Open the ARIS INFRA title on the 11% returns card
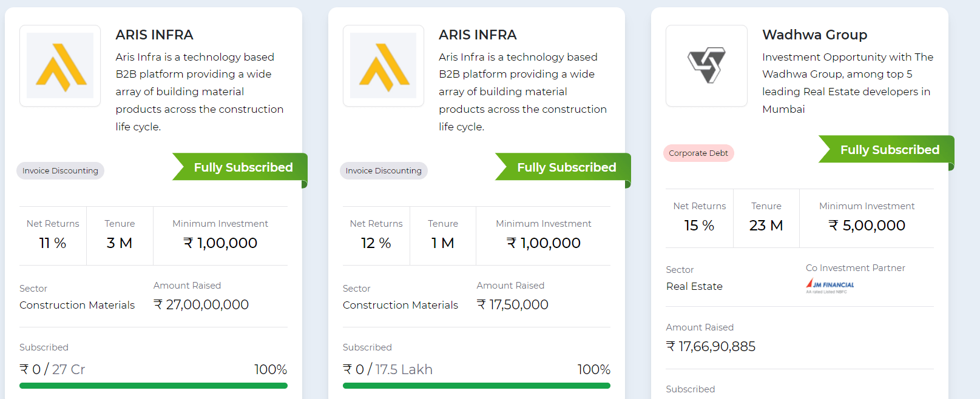The image size is (980, 399). (x=155, y=35)
